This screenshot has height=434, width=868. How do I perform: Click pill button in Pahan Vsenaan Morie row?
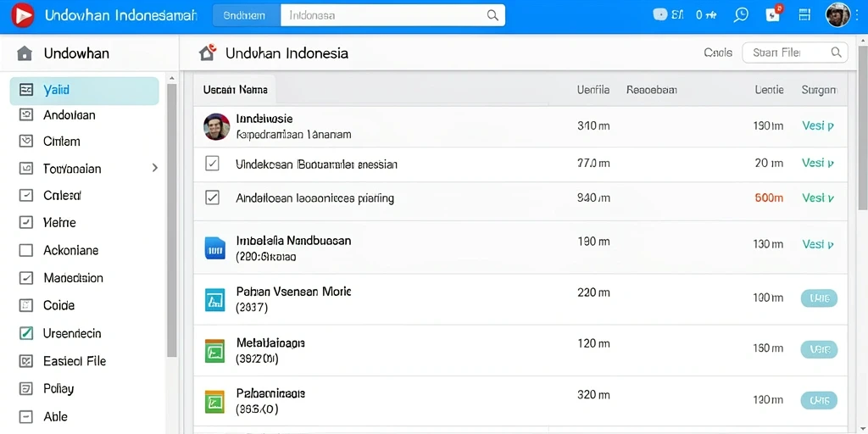pyautogui.click(x=819, y=298)
